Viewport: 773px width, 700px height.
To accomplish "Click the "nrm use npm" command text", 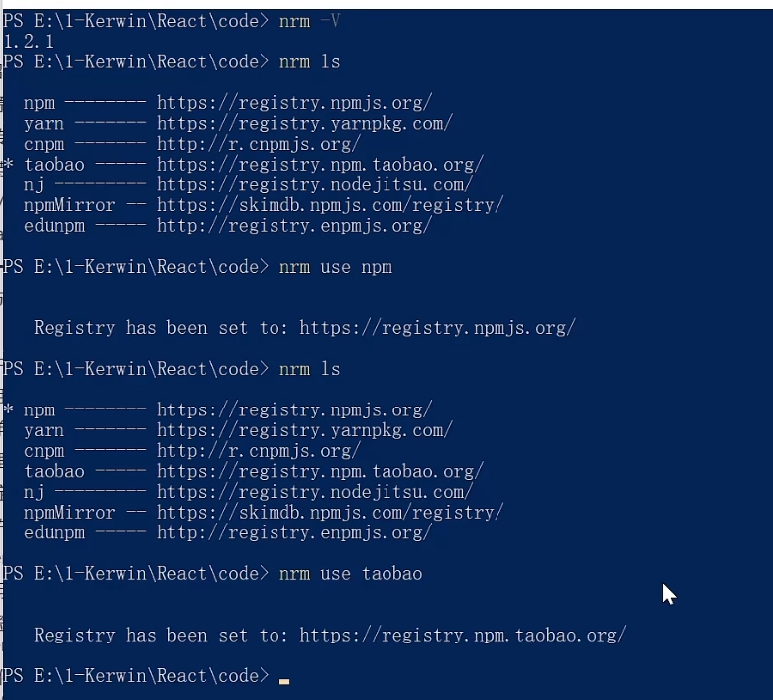I will pos(336,267).
